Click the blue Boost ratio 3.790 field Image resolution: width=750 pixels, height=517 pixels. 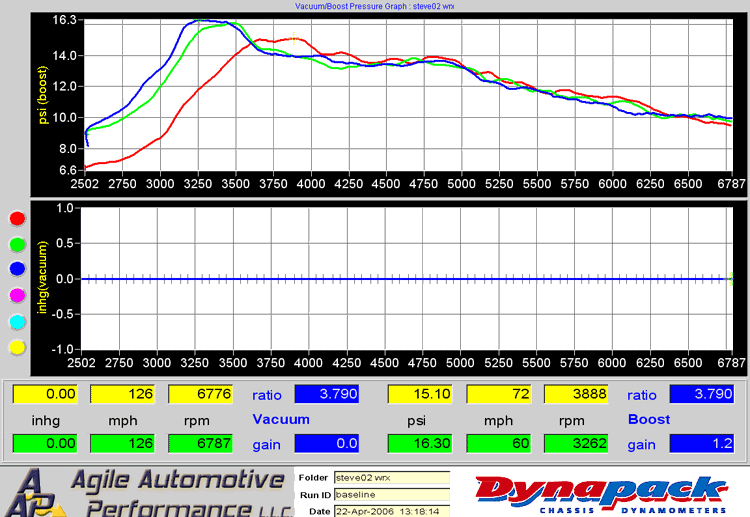tap(702, 394)
